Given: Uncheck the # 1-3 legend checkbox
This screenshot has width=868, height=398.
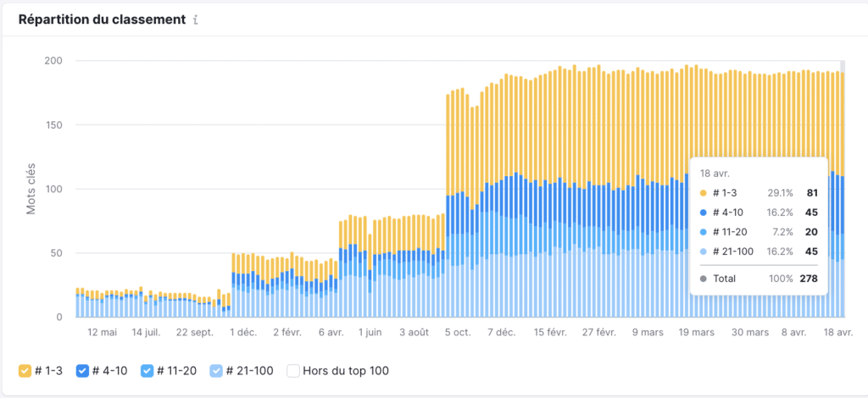Looking at the screenshot, I should coord(25,371).
